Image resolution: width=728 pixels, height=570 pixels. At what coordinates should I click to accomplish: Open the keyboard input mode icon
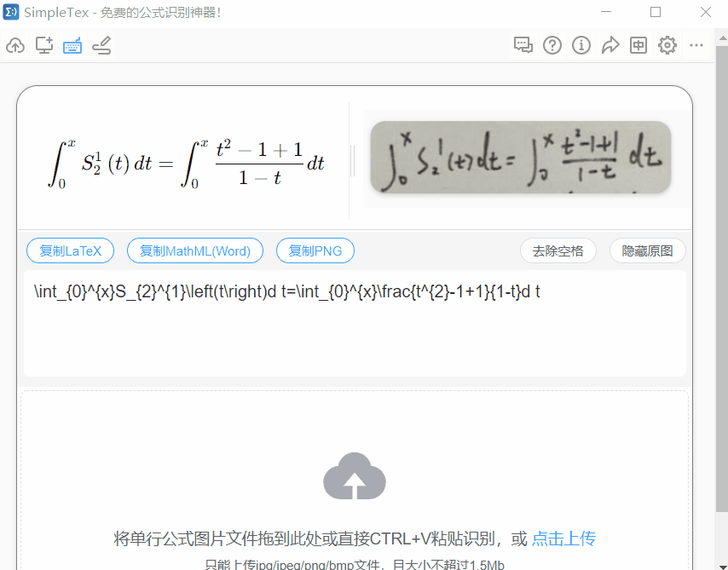(72, 45)
